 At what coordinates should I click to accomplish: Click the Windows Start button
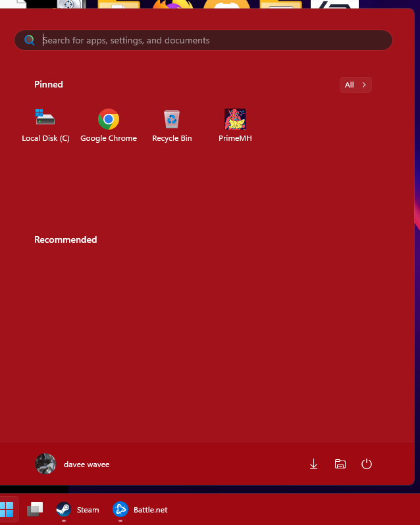coord(7,509)
